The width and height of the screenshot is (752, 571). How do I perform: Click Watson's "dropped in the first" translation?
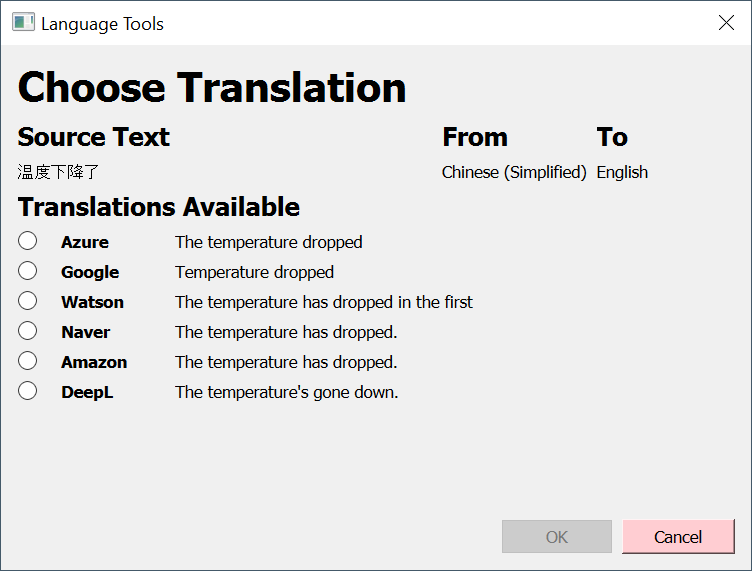tap(324, 302)
